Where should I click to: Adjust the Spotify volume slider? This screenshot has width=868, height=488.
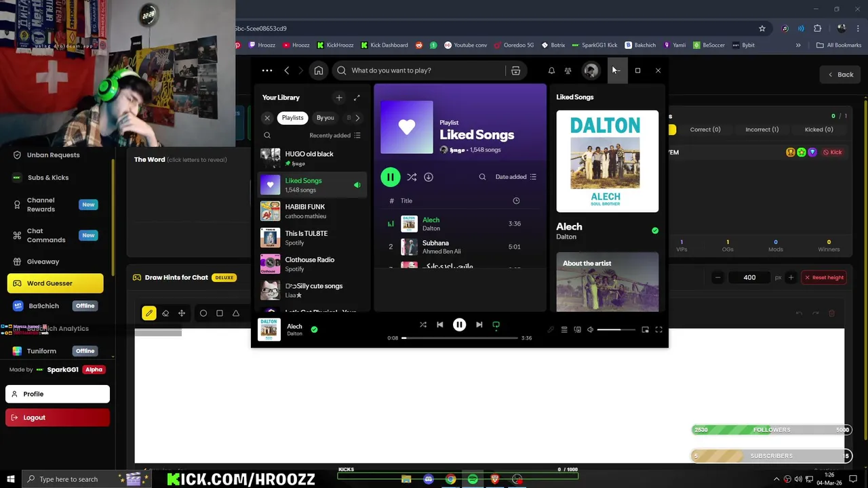617,330
